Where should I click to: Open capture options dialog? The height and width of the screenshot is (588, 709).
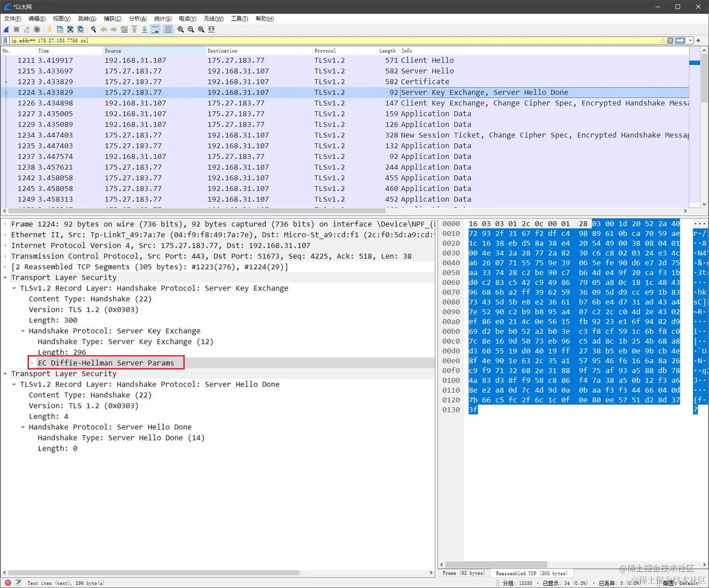pos(37,30)
